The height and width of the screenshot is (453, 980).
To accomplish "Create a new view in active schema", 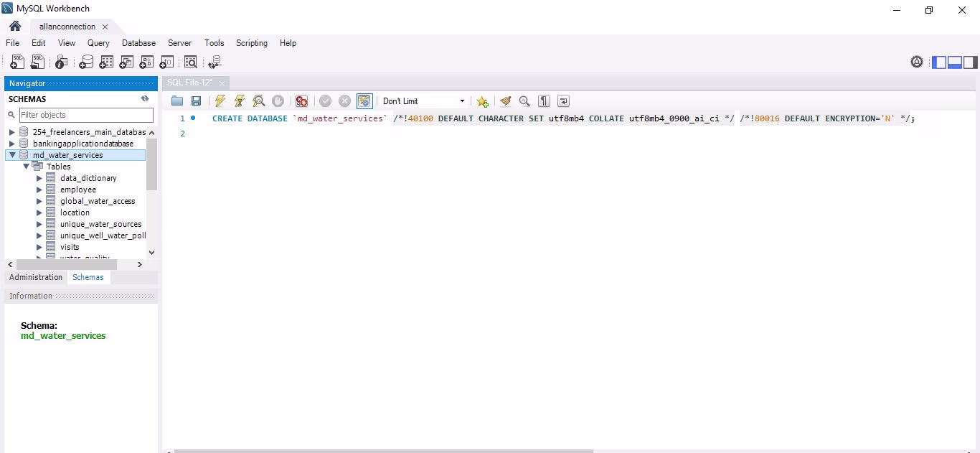I will pyautogui.click(x=126, y=62).
